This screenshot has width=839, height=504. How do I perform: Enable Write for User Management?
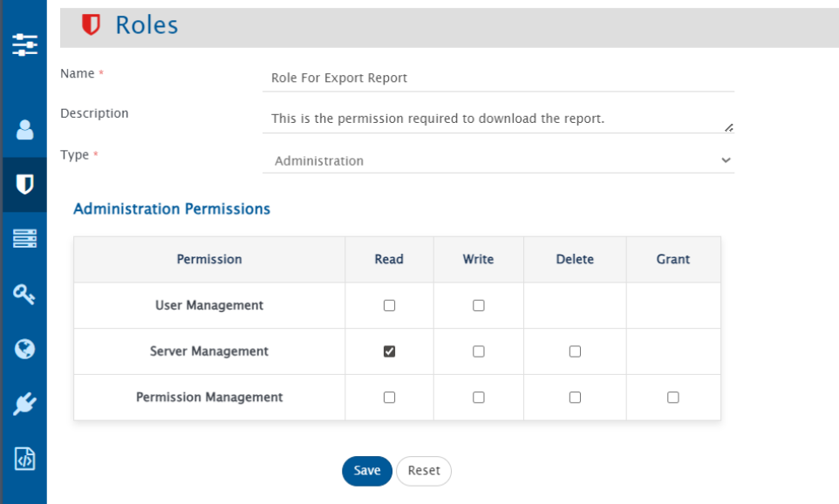click(x=479, y=305)
